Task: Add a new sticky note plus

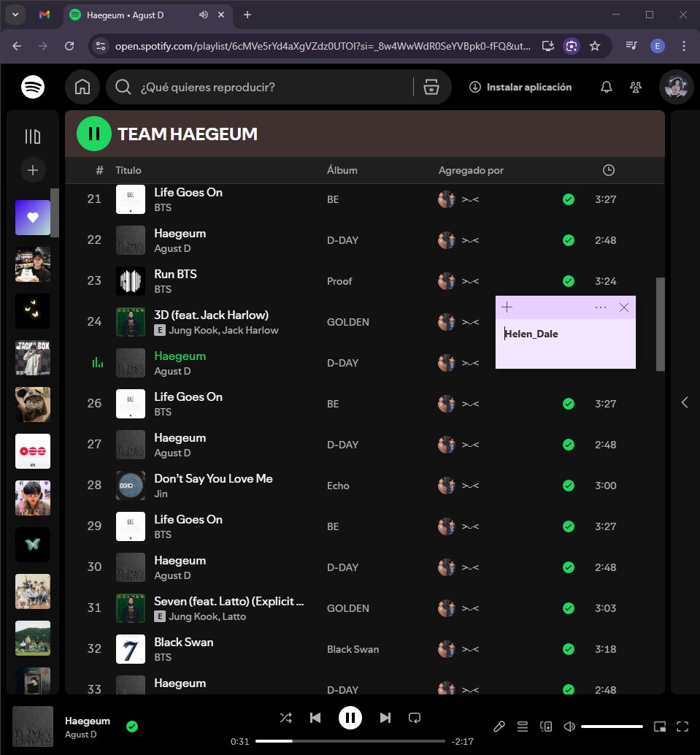Action: [x=507, y=307]
